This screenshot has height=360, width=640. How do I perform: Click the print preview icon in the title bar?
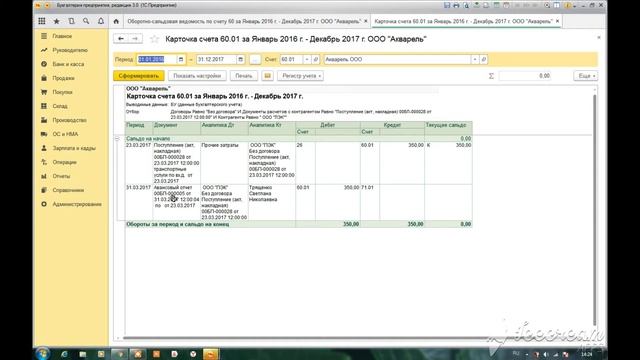pos(466,5)
